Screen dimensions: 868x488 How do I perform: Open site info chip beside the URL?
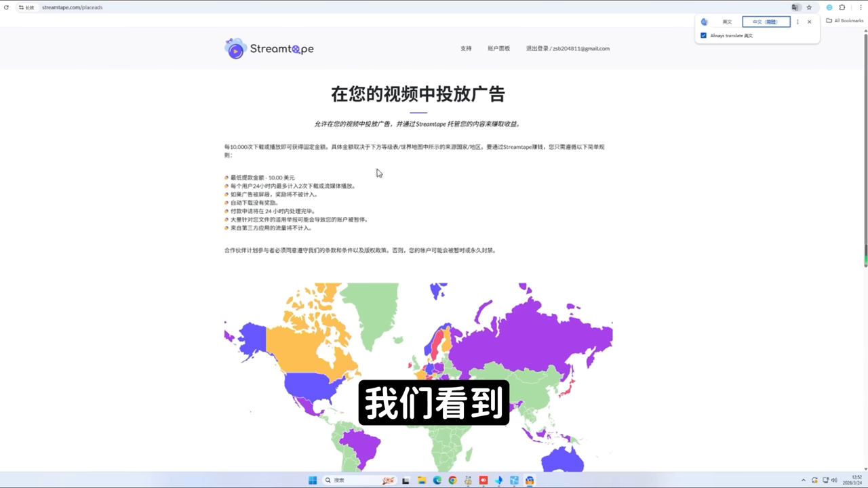click(x=26, y=7)
